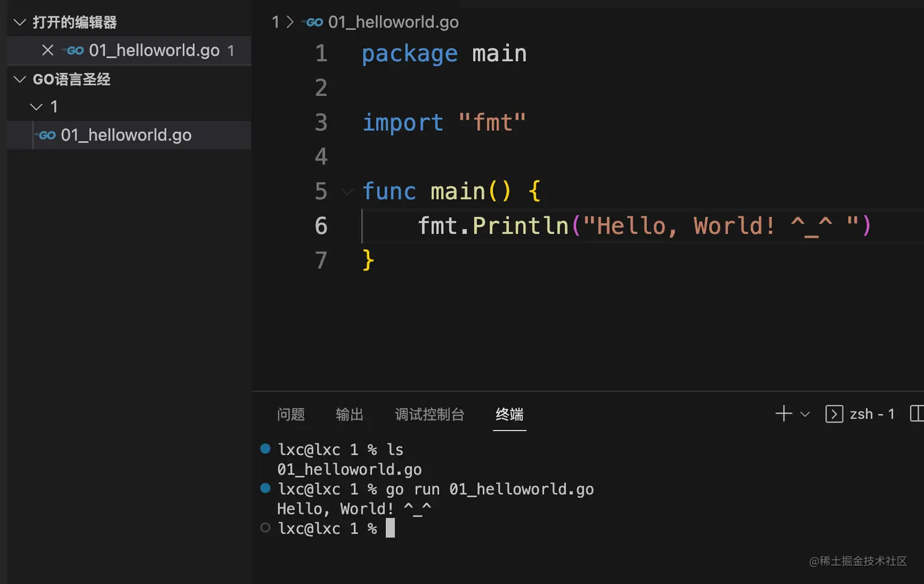The height and width of the screenshot is (584, 924).
Task: Click the ls command indicator dot in terminal
Action: [265, 448]
